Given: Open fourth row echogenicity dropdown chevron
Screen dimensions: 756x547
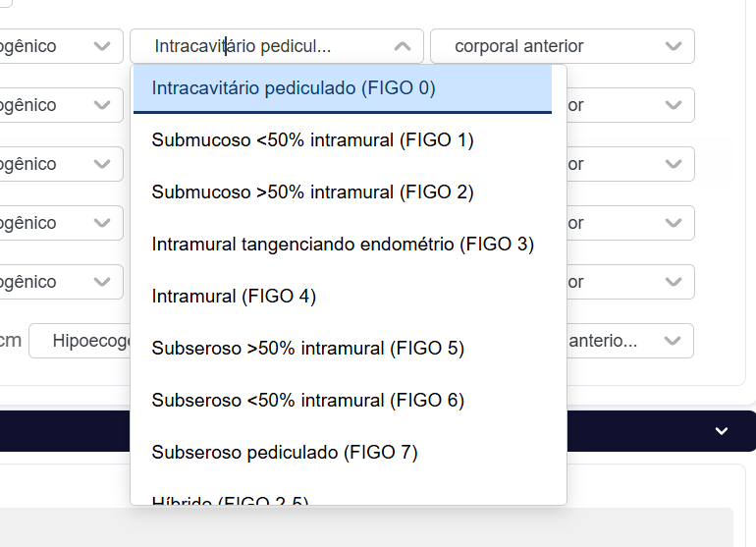Looking at the screenshot, I should 102,223.
